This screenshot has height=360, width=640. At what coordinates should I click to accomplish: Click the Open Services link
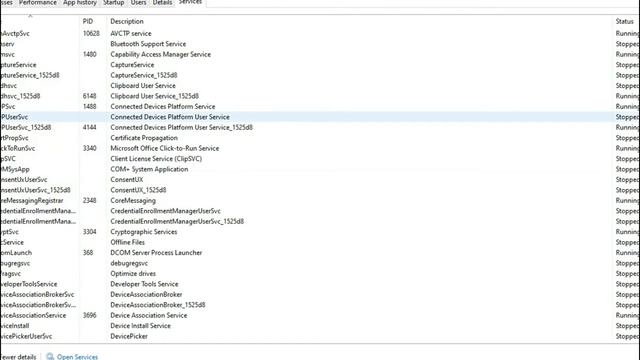click(x=77, y=357)
